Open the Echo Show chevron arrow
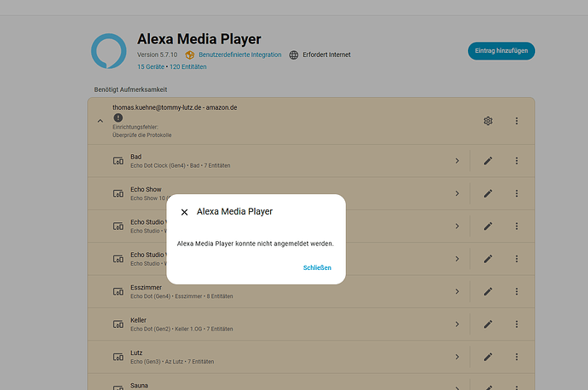This screenshot has height=390, width=588. [457, 193]
